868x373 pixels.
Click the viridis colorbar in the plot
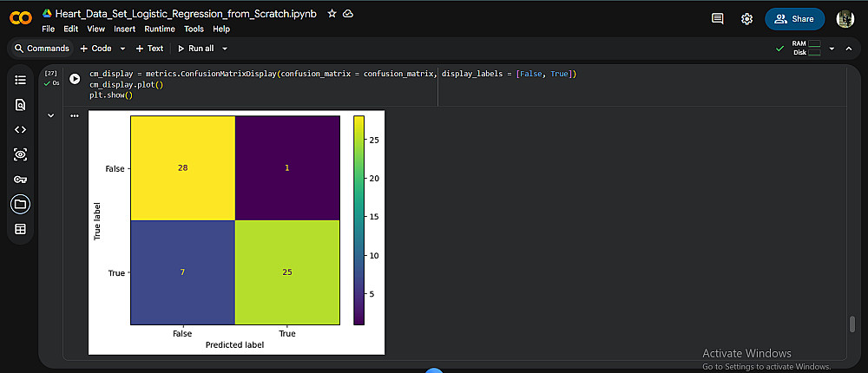point(358,221)
